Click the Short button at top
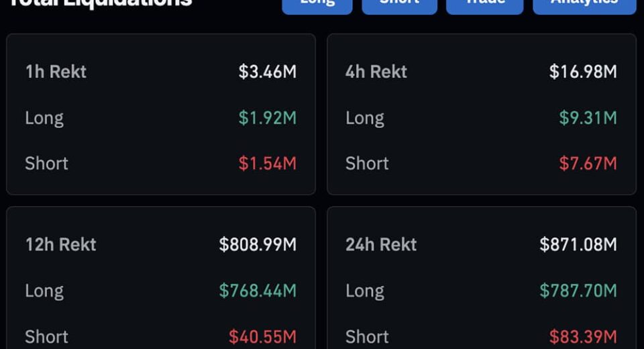The height and width of the screenshot is (349, 644). pyautogui.click(x=399, y=4)
